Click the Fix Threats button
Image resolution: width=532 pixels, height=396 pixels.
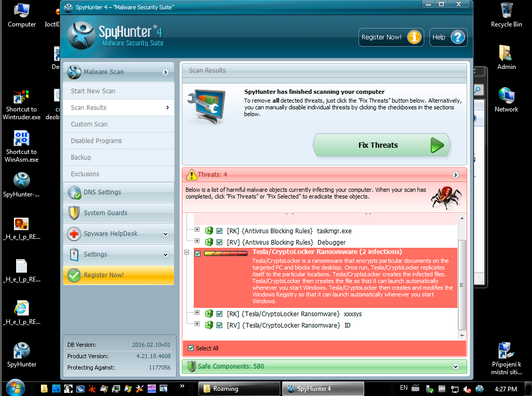click(381, 145)
